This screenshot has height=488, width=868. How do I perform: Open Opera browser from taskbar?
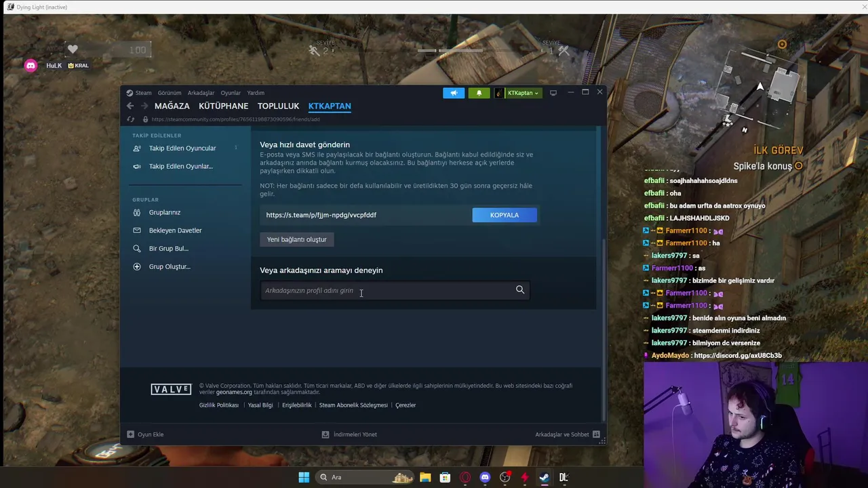point(465,477)
